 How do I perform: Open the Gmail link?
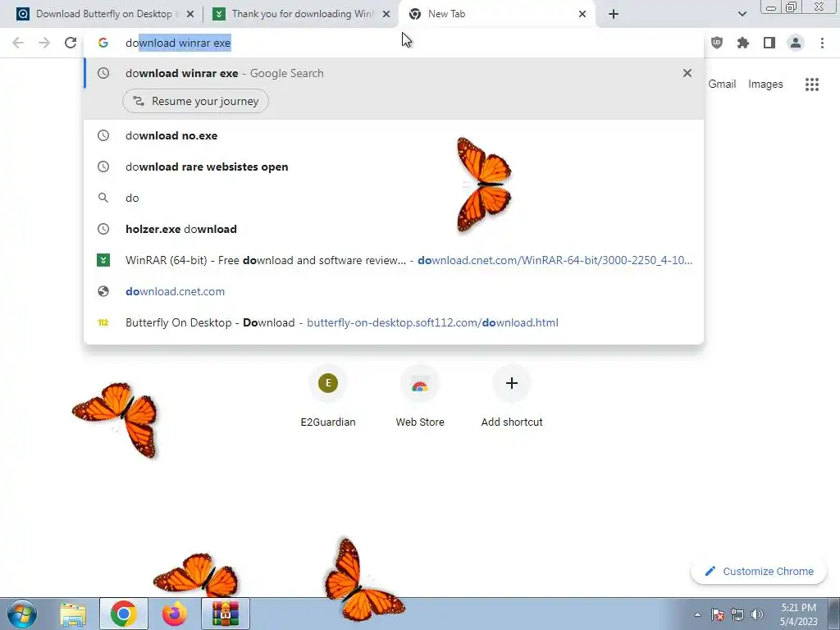[x=722, y=84]
